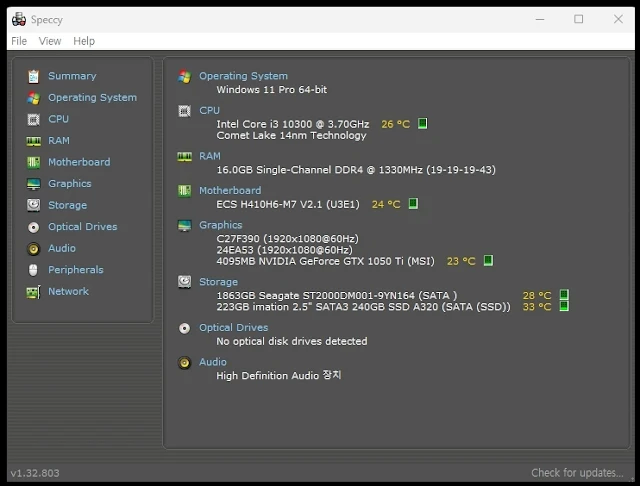The image size is (640, 486).
Task: Click the green temperature indicator next to CPU 26 °C
Action: [423, 123]
